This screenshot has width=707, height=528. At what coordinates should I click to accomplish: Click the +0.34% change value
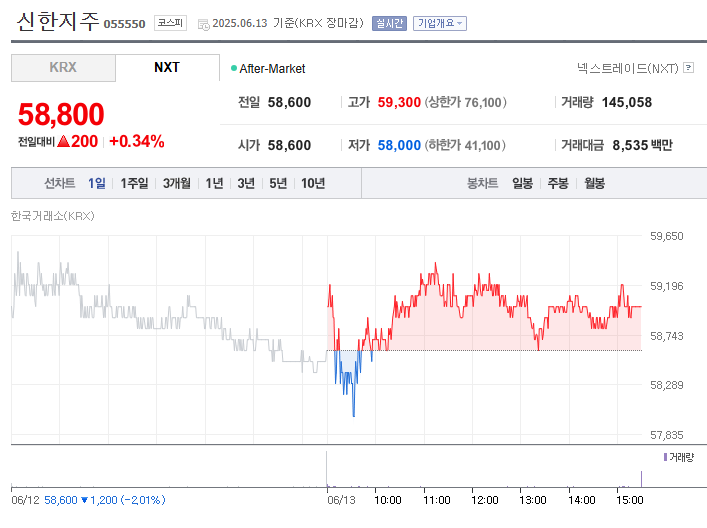click(x=137, y=141)
